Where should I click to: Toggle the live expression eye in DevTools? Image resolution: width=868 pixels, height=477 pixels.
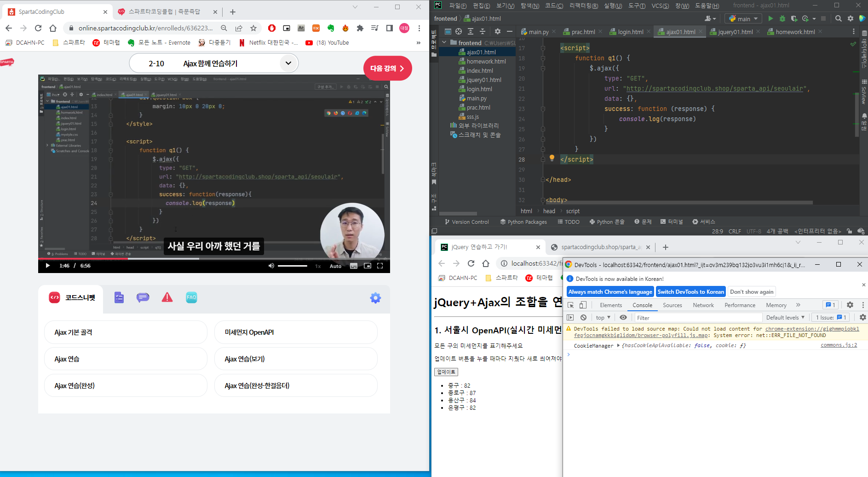point(623,317)
